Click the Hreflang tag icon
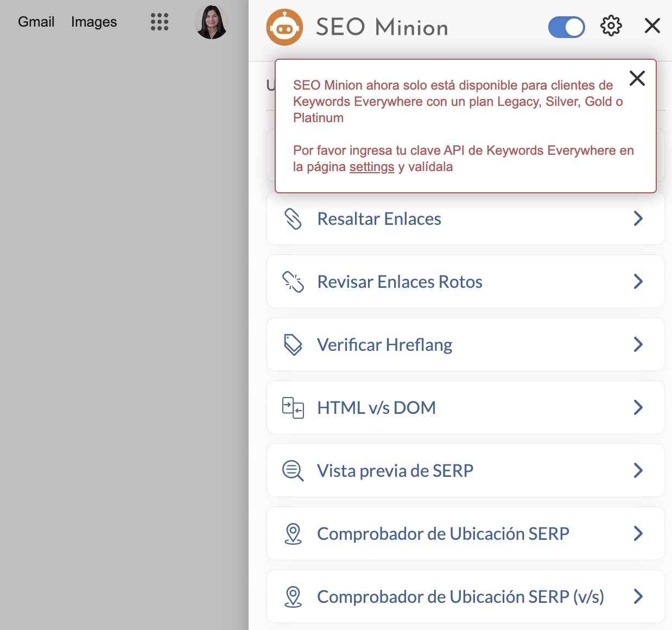The width and height of the screenshot is (672, 630). pos(293,345)
